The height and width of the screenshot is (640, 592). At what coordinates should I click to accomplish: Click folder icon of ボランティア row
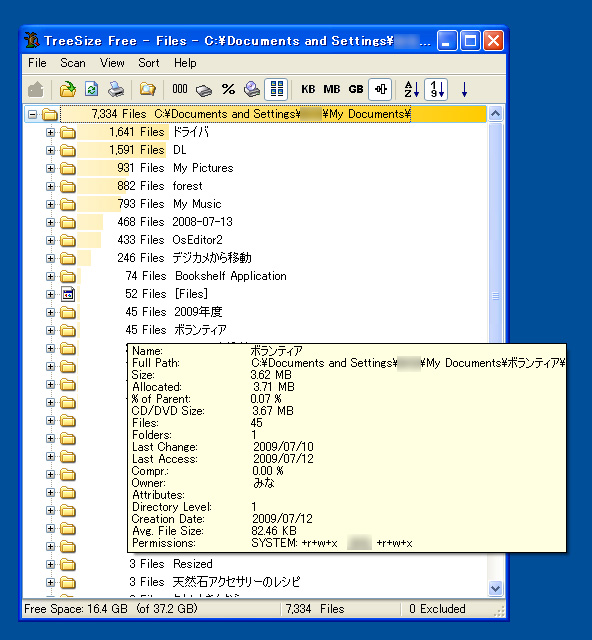tap(68, 331)
